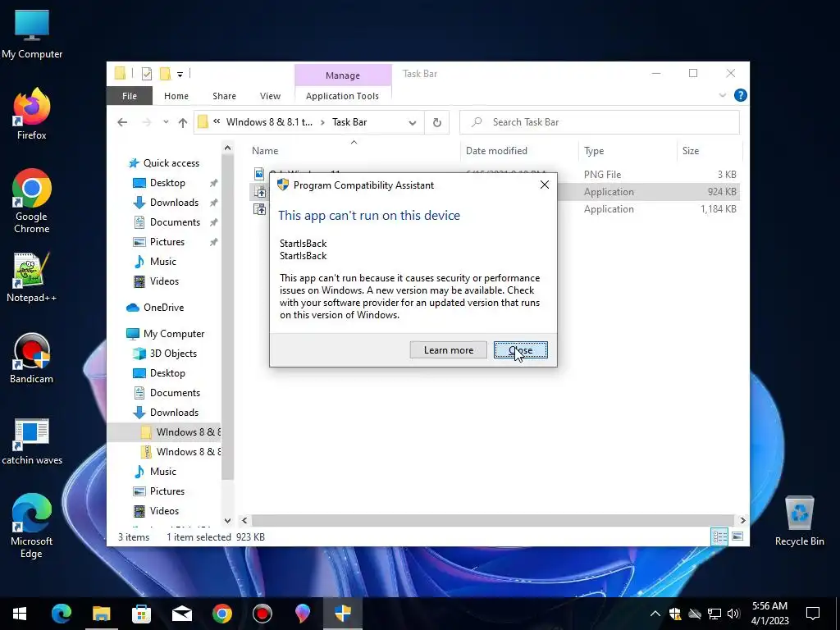Screen dimensions: 840x630
Task: Click the horizontal scrollbar right arrow
Action: (742, 520)
